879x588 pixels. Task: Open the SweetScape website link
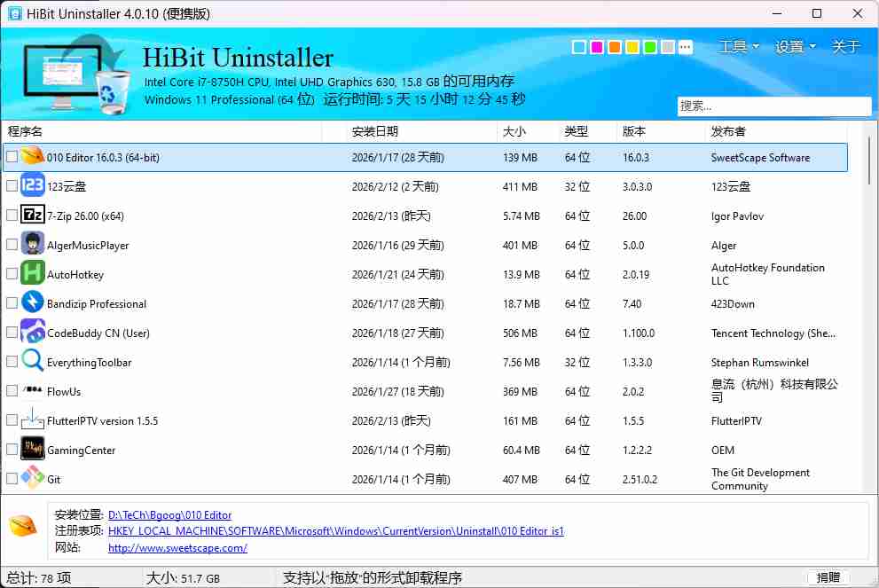(177, 548)
